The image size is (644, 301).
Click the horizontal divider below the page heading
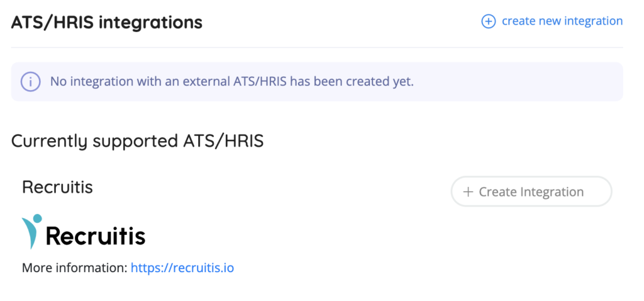(317, 47)
